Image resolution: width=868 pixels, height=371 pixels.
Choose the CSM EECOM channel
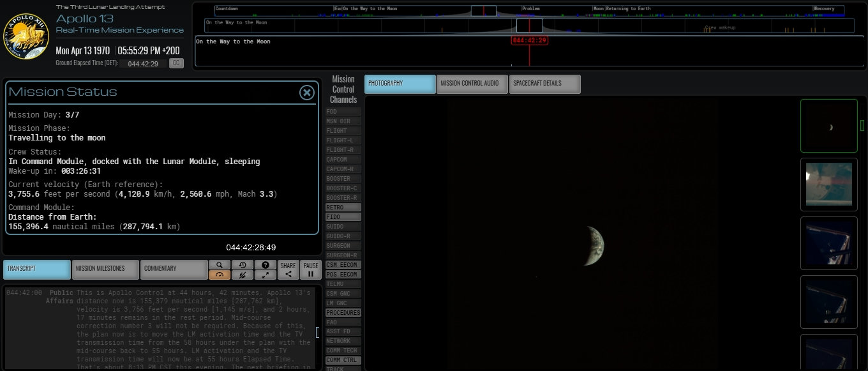[343, 265]
